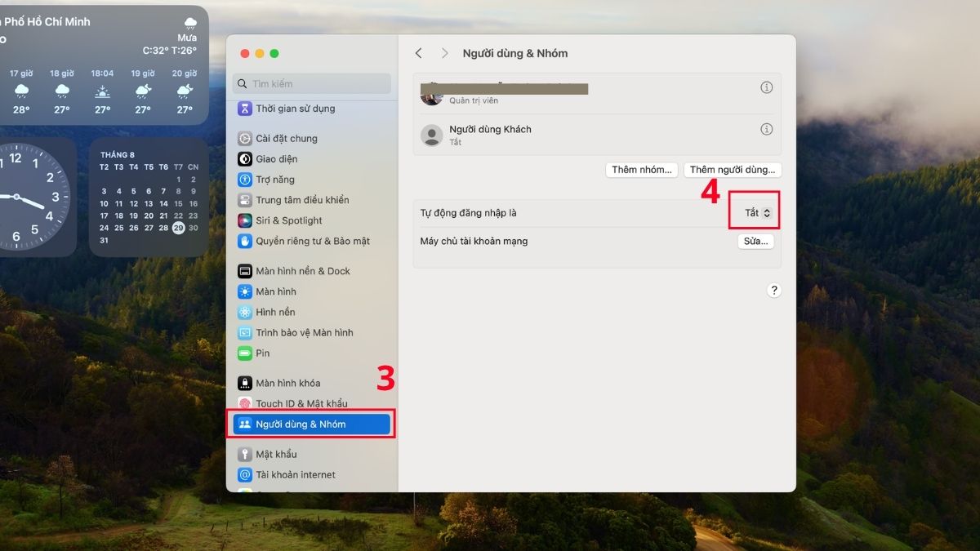
Task: Click info icon for administrator account
Action: click(766, 87)
